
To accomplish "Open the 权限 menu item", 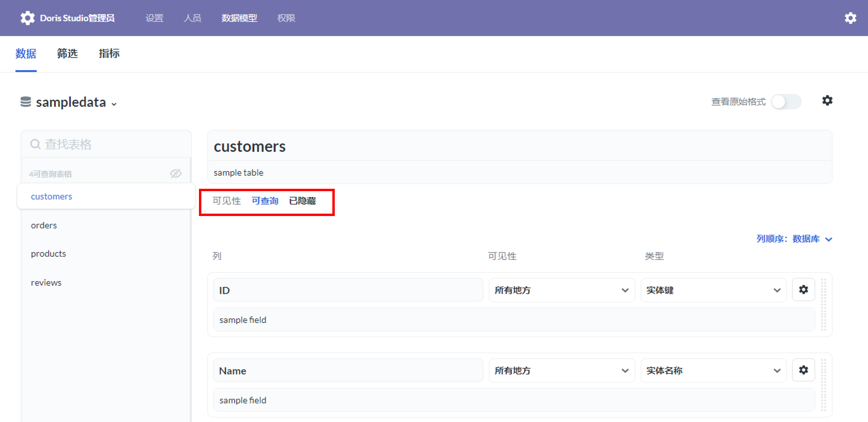I will click(286, 18).
